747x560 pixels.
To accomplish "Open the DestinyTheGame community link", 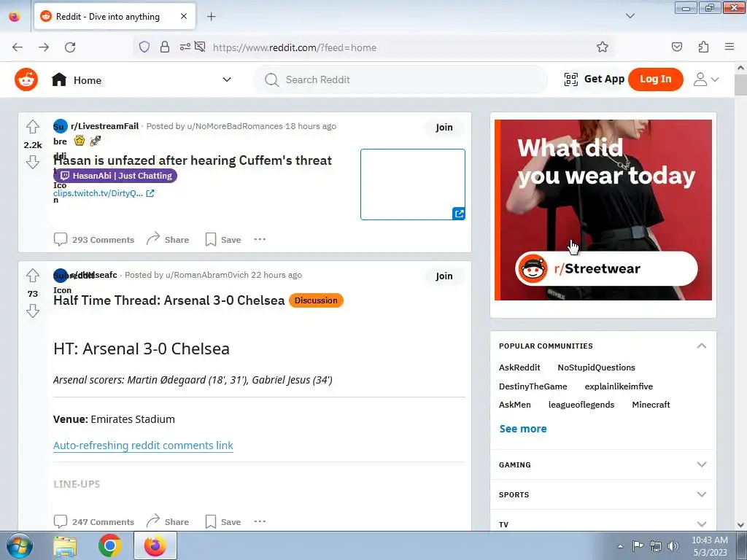I will coord(533,386).
